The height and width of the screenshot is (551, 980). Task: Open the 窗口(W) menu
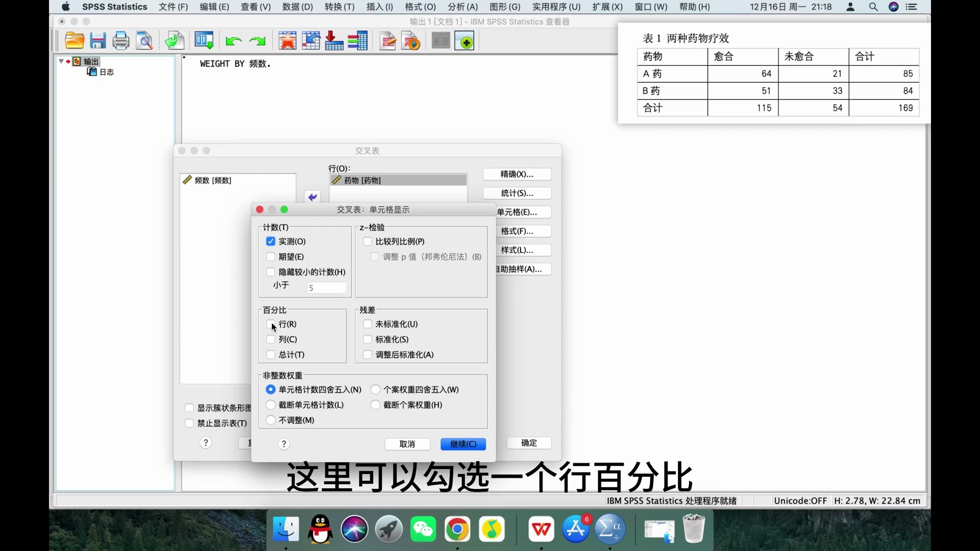[651, 7]
